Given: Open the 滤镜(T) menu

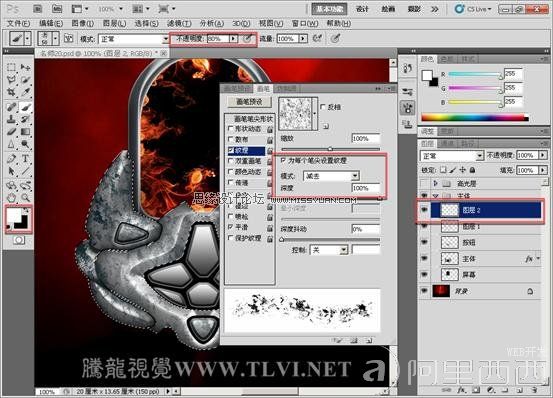Looking at the screenshot, I should (179, 23).
